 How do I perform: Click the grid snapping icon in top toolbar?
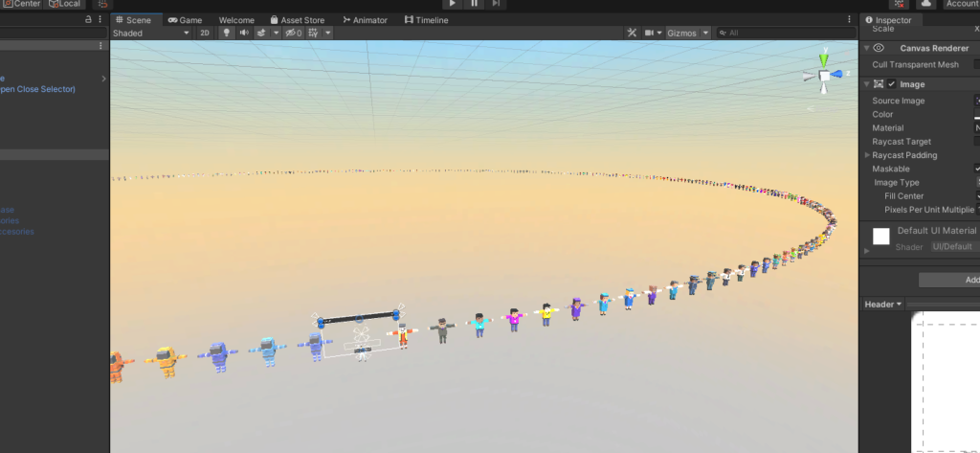pyautogui.click(x=103, y=4)
